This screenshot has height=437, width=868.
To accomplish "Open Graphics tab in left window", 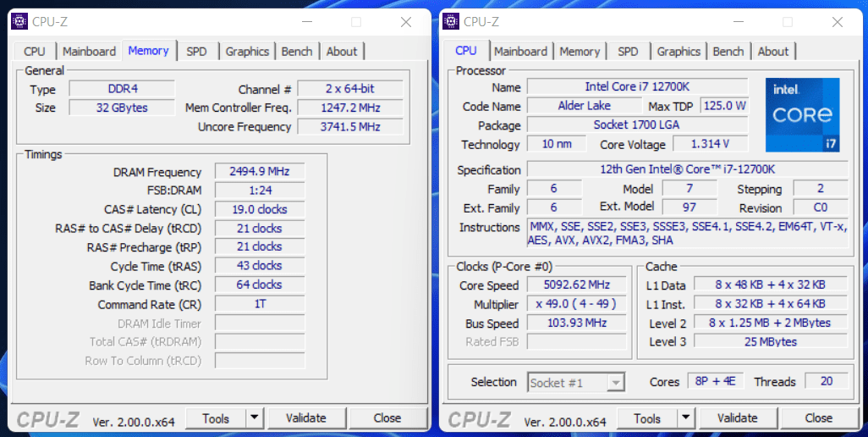I will click(x=247, y=52).
